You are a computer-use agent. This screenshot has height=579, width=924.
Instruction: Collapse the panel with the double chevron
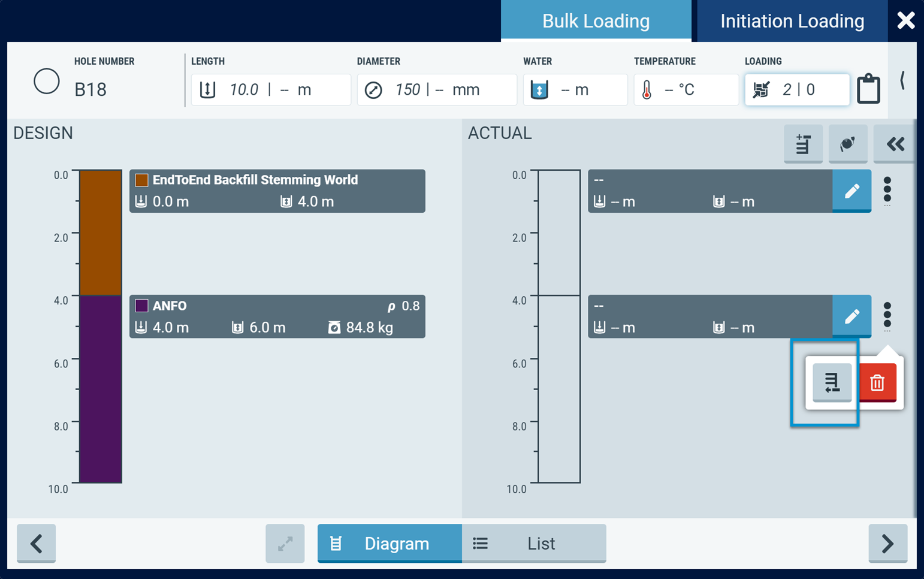pyautogui.click(x=895, y=144)
